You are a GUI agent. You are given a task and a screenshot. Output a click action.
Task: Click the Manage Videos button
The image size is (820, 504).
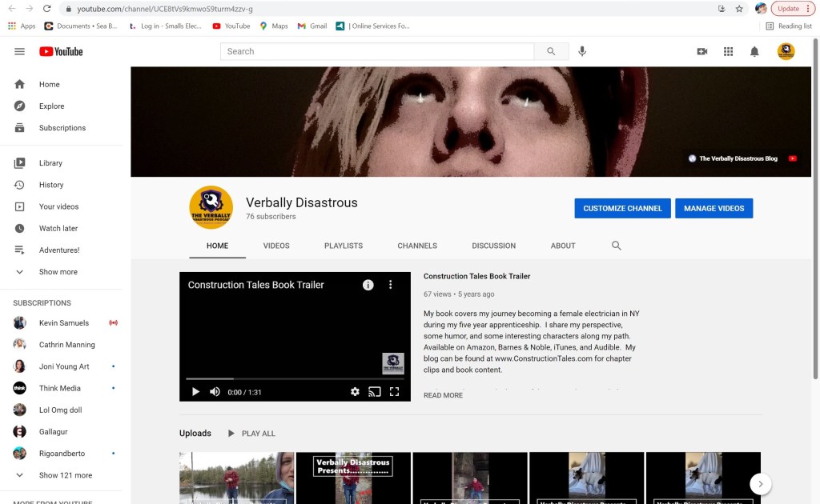pyautogui.click(x=713, y=208)
